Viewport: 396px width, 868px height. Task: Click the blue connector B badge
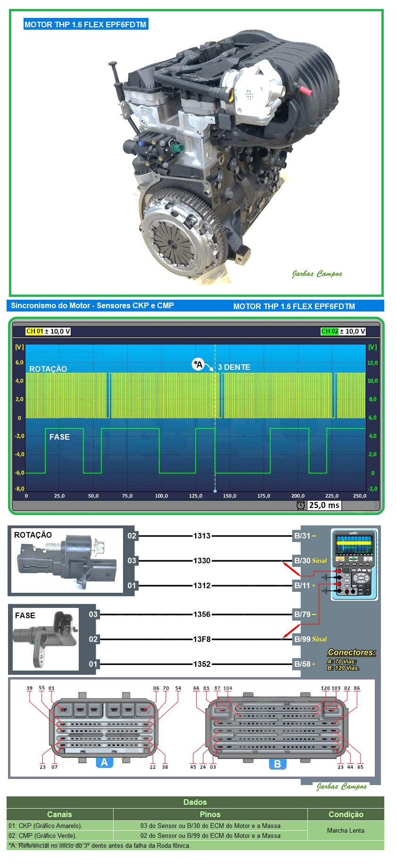(277, 764)
